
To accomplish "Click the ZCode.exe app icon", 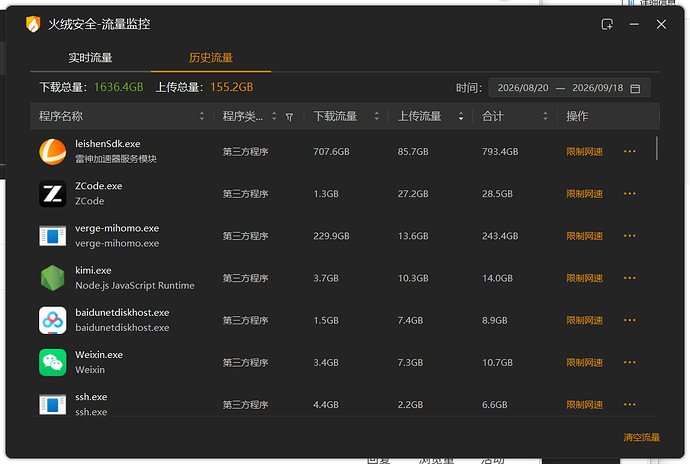I will click(x=52, y=194).
